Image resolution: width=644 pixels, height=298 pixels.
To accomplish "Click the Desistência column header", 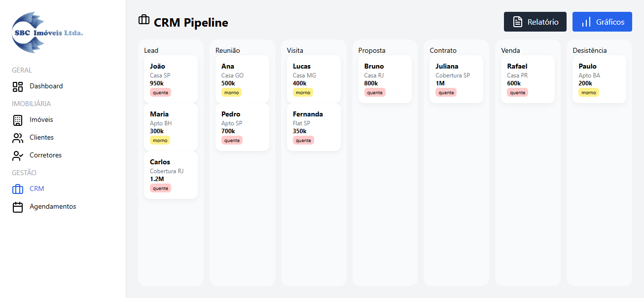I will click(x=589, y=50).
